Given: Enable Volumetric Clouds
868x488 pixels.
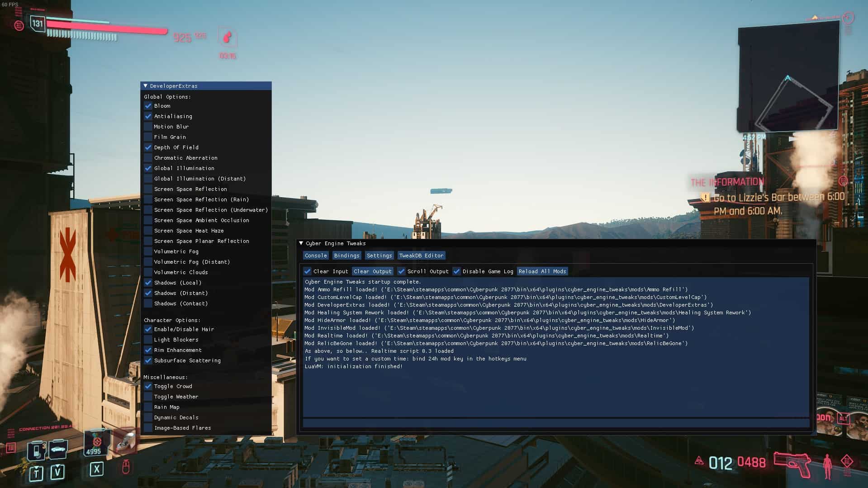Looking at the screenshot, I should point(148,272).
